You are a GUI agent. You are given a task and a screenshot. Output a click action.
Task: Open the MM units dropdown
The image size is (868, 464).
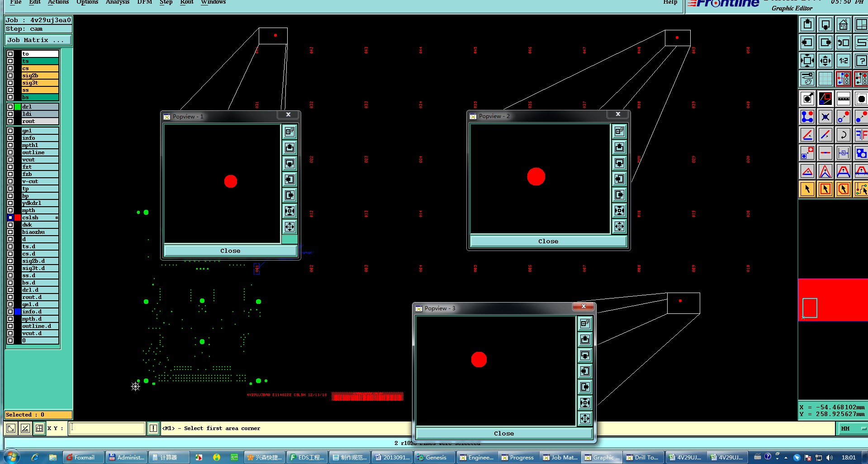pos(853,428)
